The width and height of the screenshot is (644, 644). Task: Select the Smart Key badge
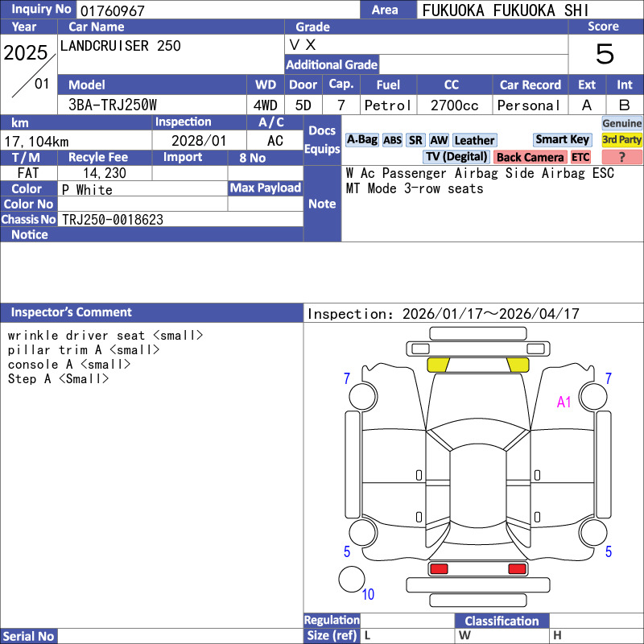[x=563, y=139]
